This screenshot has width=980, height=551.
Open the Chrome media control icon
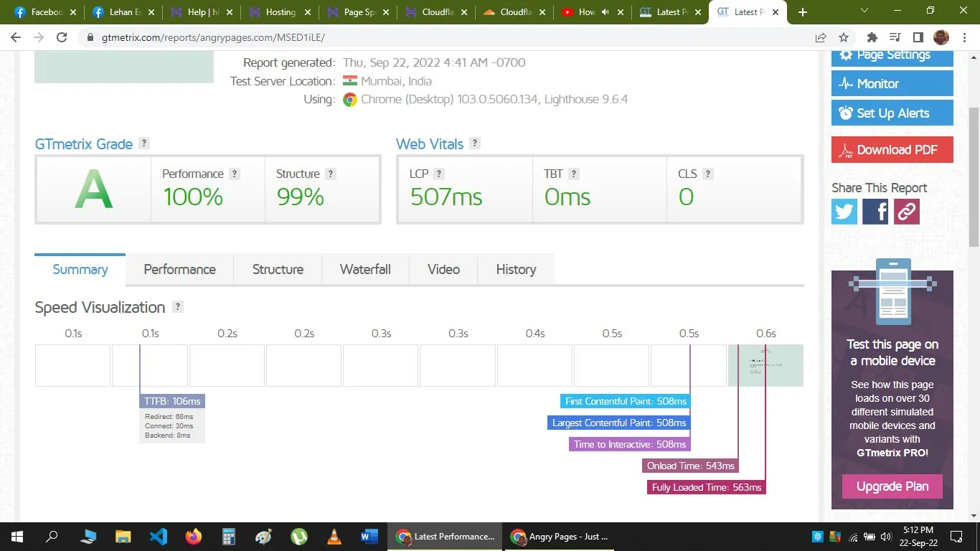[x=895, y=37]
